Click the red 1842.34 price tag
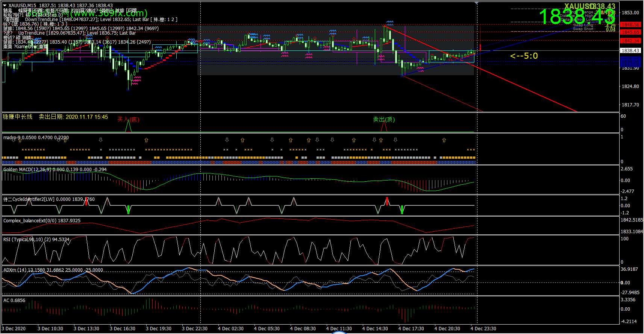This screenshot has width=644, height=334. tap(630, 41)
